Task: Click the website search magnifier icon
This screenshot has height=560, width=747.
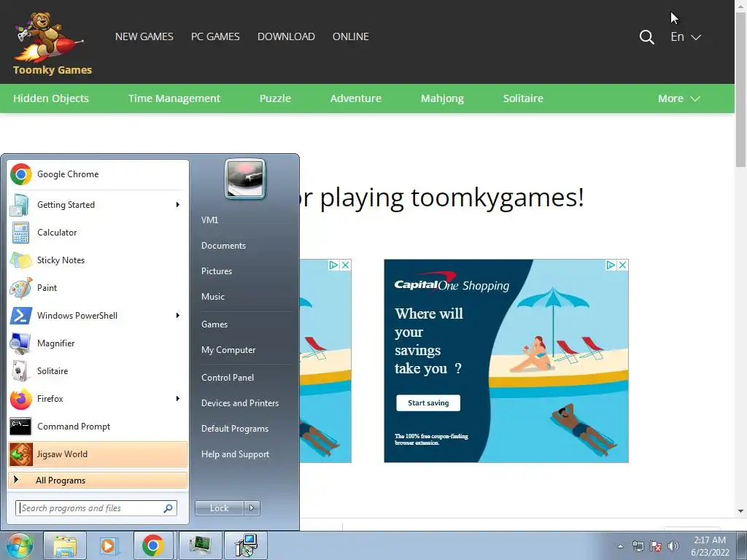Action: [x=646, y=36]
